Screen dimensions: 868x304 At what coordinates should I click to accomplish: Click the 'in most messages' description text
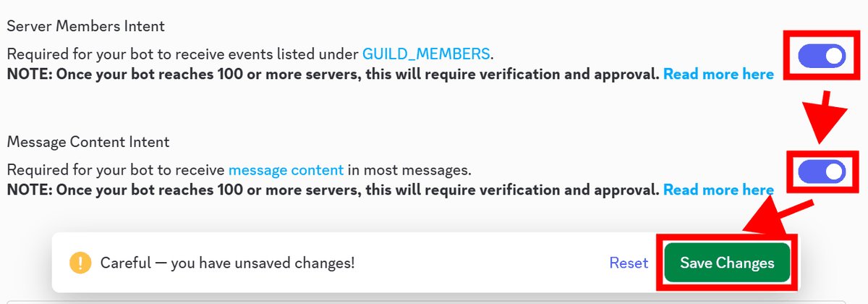[x=409, y=171]
